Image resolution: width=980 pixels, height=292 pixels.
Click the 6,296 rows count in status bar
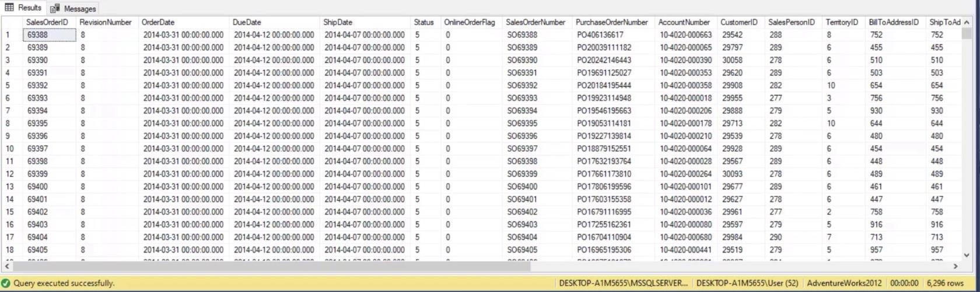coord(949,283)
